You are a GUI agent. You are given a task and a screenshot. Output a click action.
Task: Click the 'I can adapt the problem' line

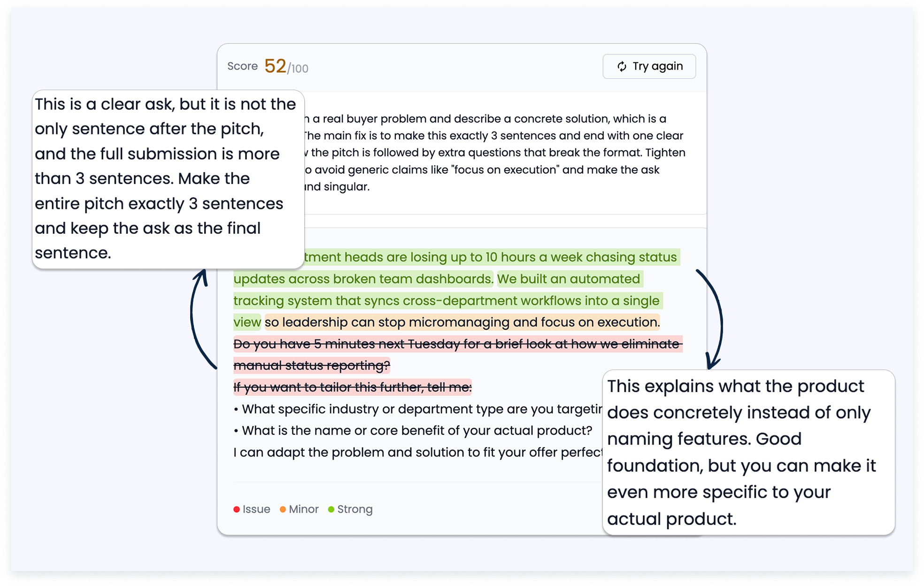click(418, 452)
